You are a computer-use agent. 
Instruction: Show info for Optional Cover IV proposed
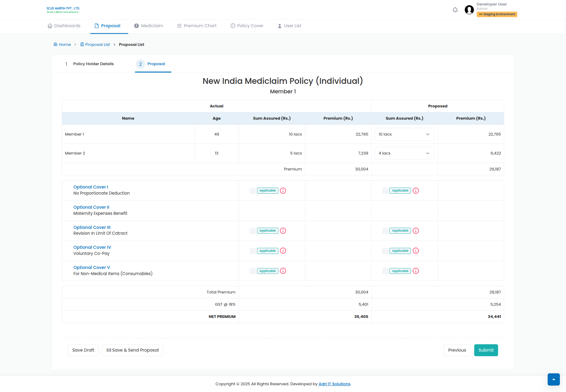(x=416, y=251)
